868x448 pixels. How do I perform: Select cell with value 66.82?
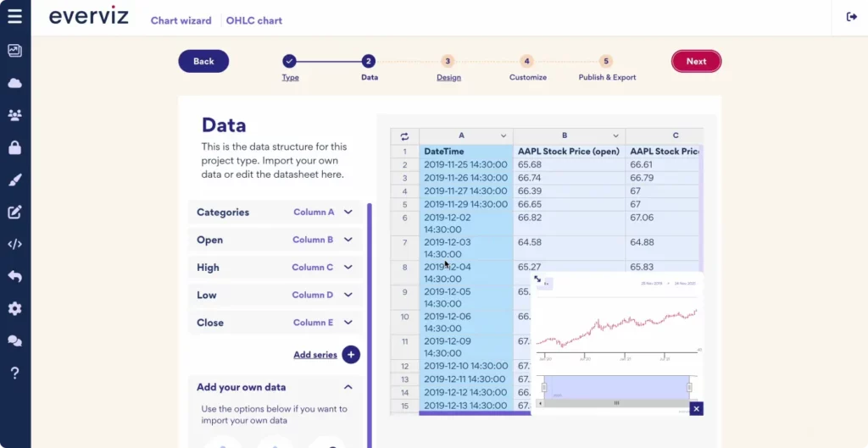click(569, 224)
